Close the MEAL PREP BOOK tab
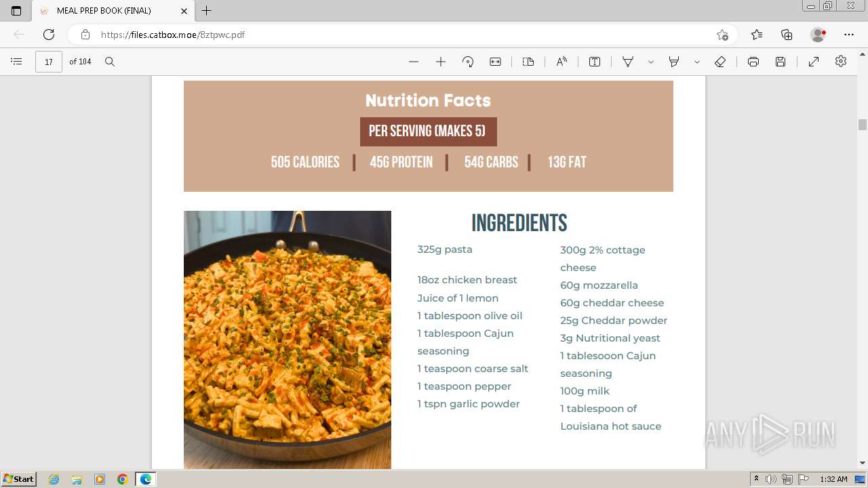Screen dimensions: 868x488 (184, 11)
